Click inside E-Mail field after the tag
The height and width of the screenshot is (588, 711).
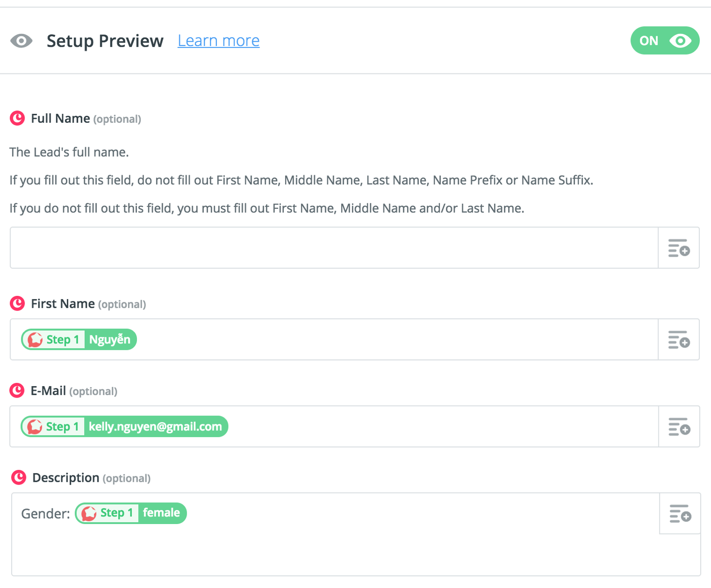point(442,427)
